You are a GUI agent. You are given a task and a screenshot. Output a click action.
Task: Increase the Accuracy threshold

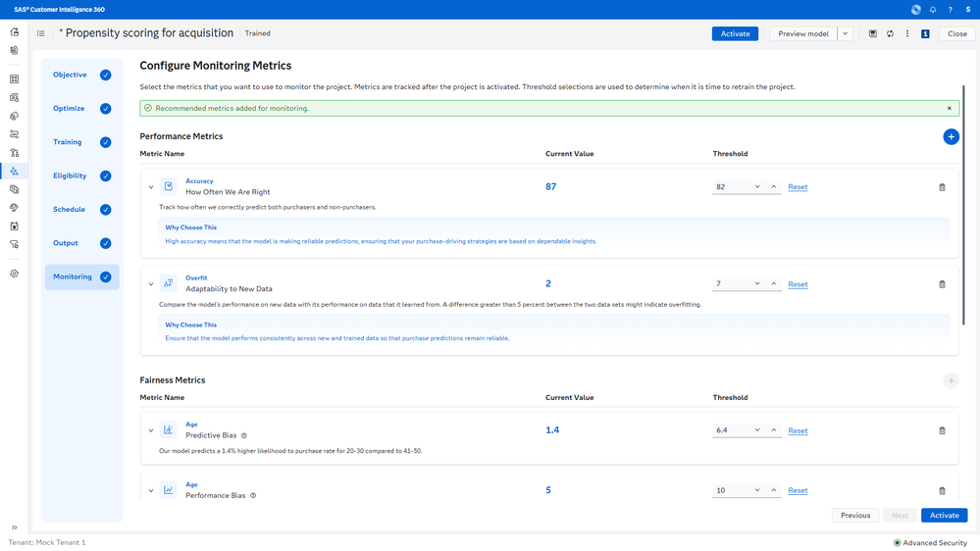(773, 187)
